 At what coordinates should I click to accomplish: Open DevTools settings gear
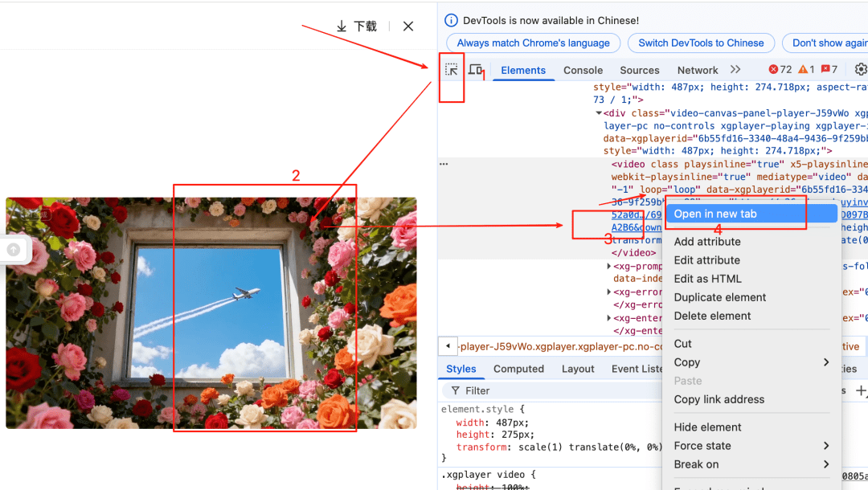point(860,70)
